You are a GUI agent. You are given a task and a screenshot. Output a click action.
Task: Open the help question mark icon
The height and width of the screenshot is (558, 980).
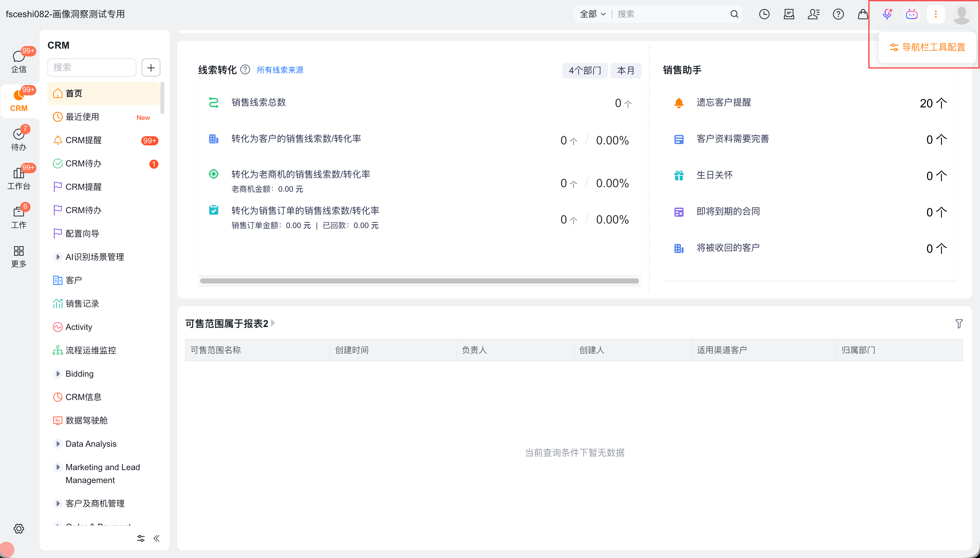[838, 14]
